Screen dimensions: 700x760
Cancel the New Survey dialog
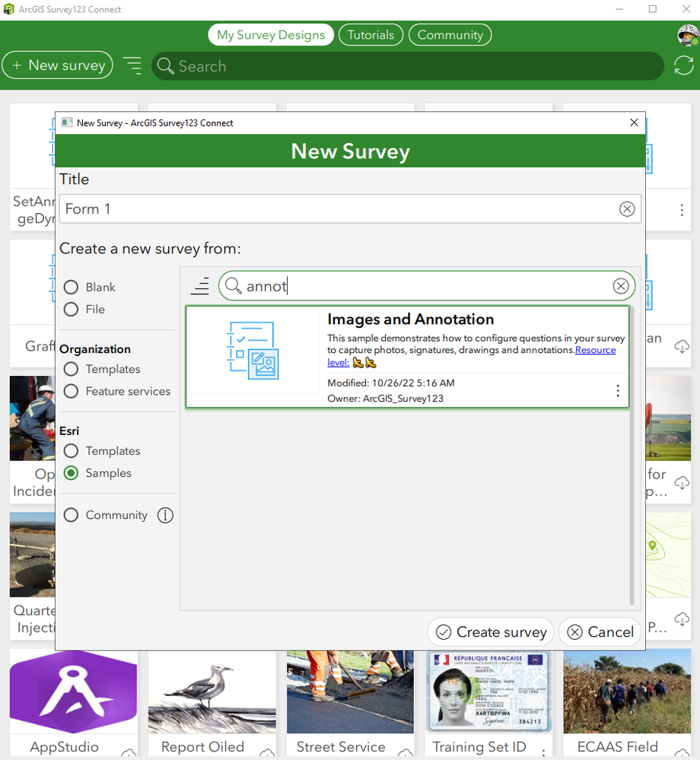point(600,632)
